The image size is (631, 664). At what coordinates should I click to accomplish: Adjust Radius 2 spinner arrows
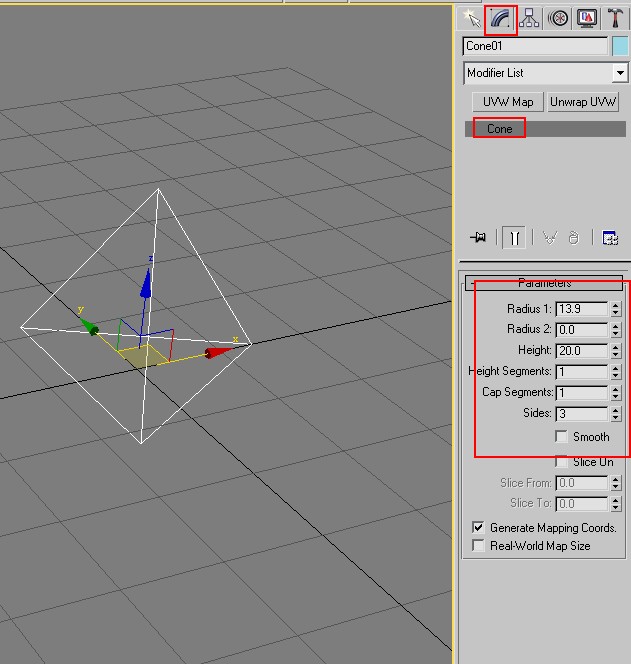[616, 329]
